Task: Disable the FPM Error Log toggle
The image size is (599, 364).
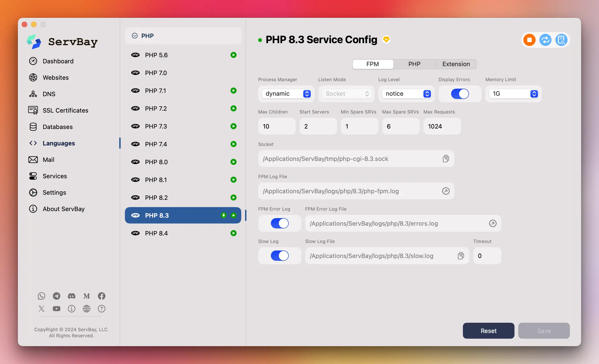Action: [279, 223]
